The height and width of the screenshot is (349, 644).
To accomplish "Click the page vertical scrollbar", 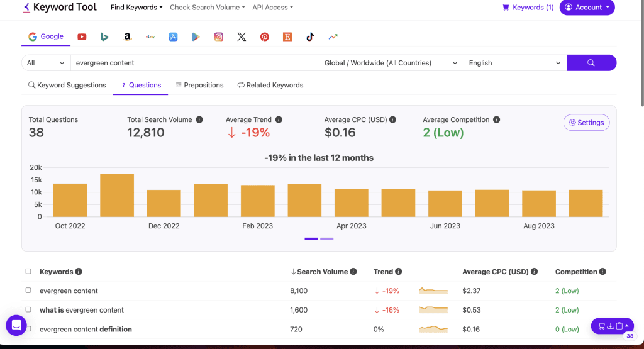I will (641, 53).
